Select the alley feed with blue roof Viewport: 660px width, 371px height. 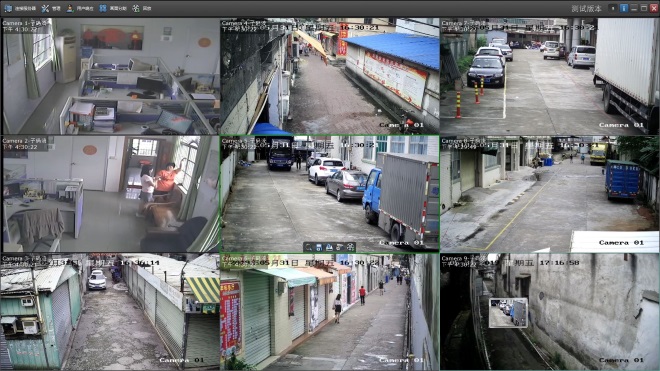pyautogui.click(x=330, y=76)
